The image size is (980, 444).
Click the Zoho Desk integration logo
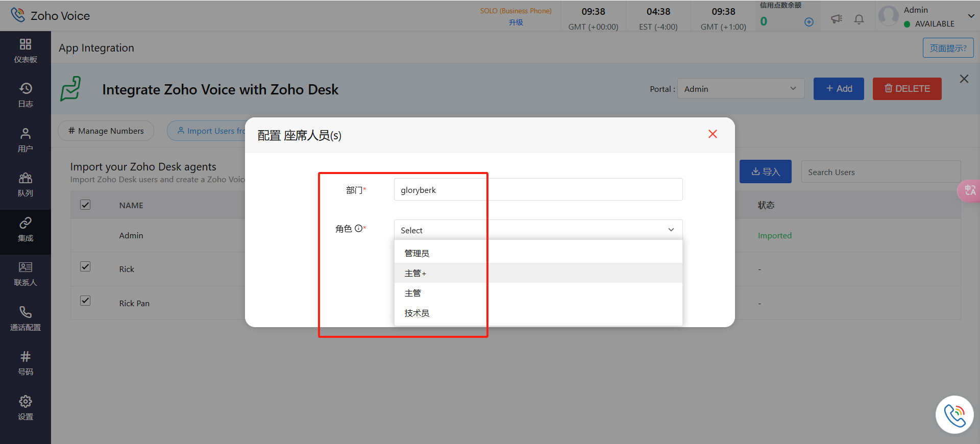click(x=71, y=89)
